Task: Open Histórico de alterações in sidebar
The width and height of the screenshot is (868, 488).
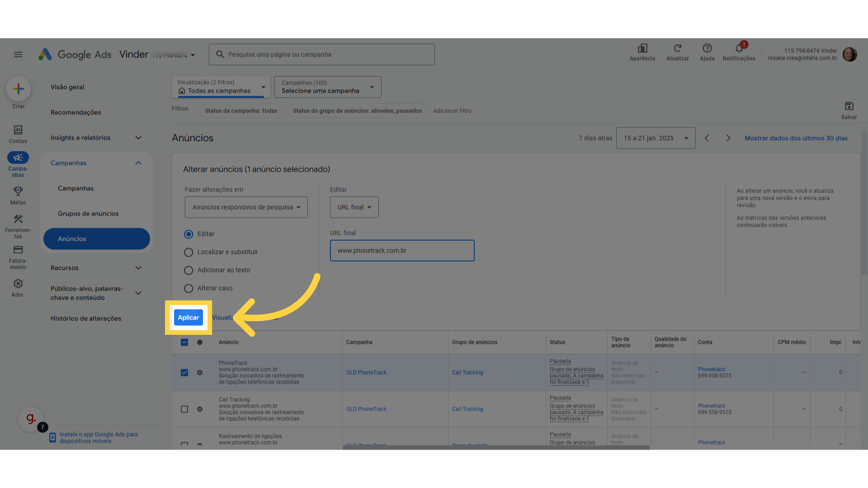Action: (86, 319)
